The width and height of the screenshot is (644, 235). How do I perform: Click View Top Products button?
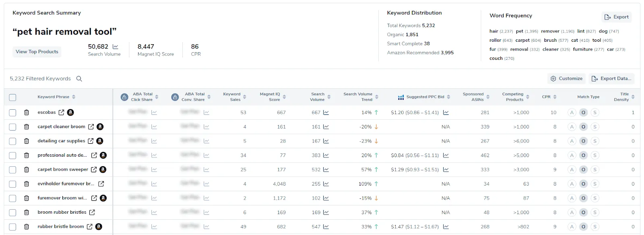coord(37,52)
